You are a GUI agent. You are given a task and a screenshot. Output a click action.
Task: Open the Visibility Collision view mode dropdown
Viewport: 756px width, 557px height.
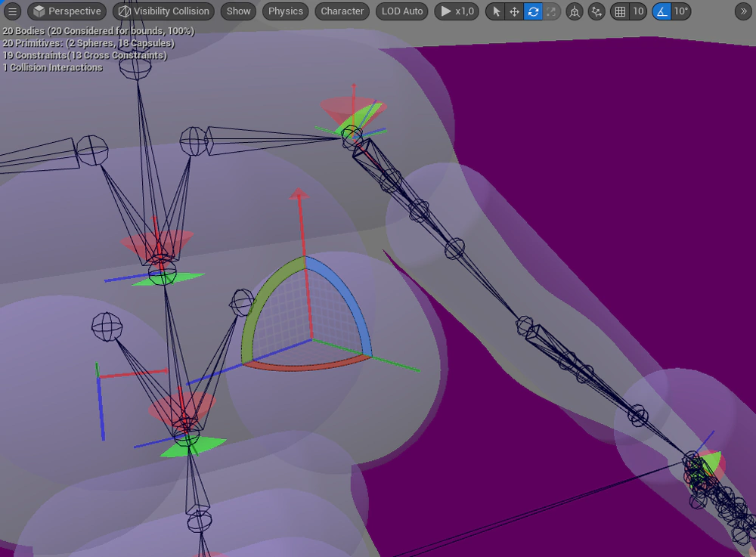coord(163,11)
